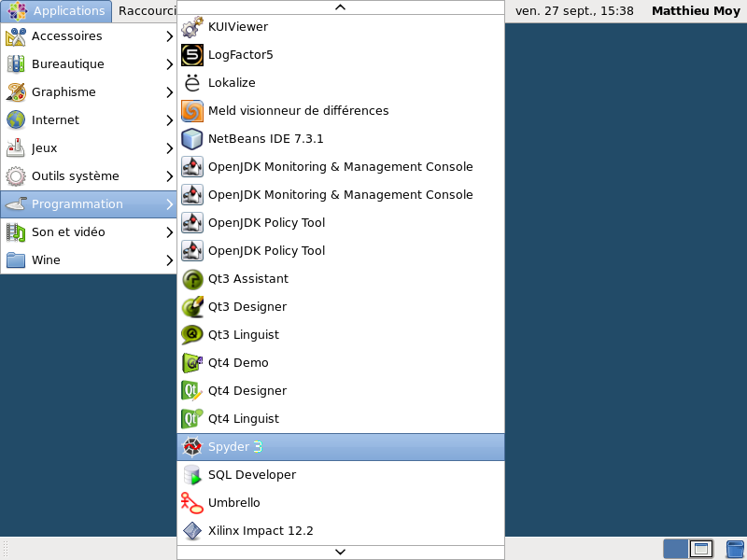
Task: Launch Umbrello UML modeller
Action: tap(341, 503)
